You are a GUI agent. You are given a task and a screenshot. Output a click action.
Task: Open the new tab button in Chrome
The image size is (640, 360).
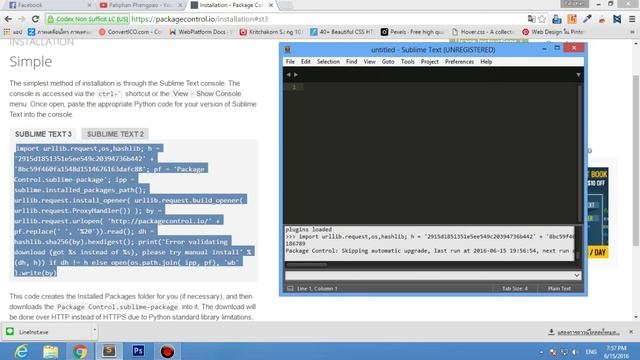285,5
